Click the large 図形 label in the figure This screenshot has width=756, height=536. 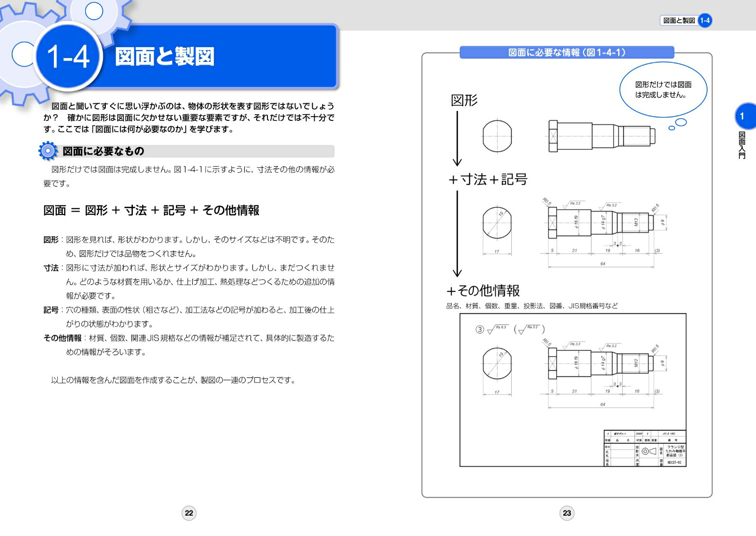pos(464,100)
